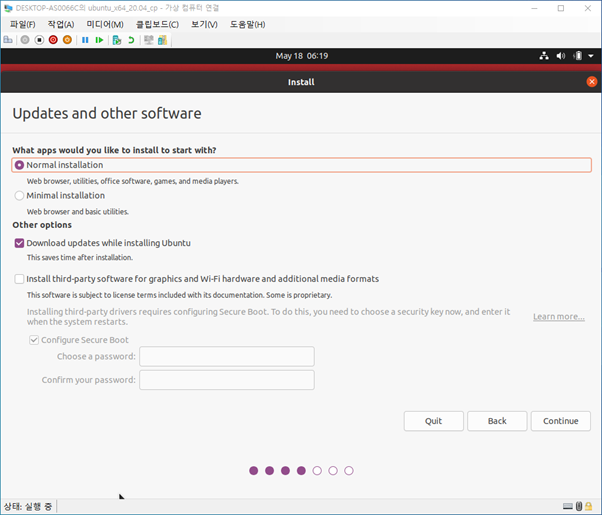Image resolution: width=602 pixels, height=515 pixels.
Task: Click the battery icon in Ubuntu top bar
Action: [x=578, y=56]
